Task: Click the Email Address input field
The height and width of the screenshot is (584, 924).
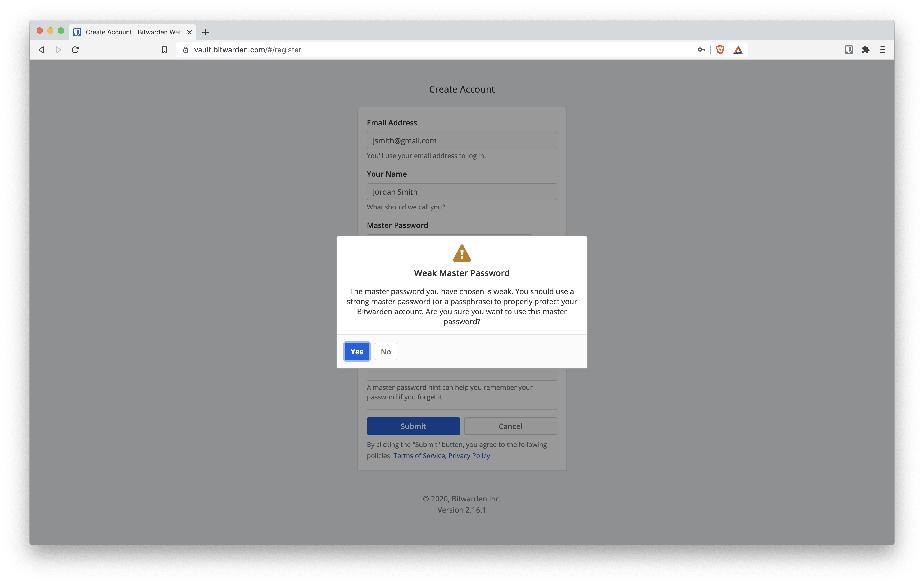Action: 462,140
